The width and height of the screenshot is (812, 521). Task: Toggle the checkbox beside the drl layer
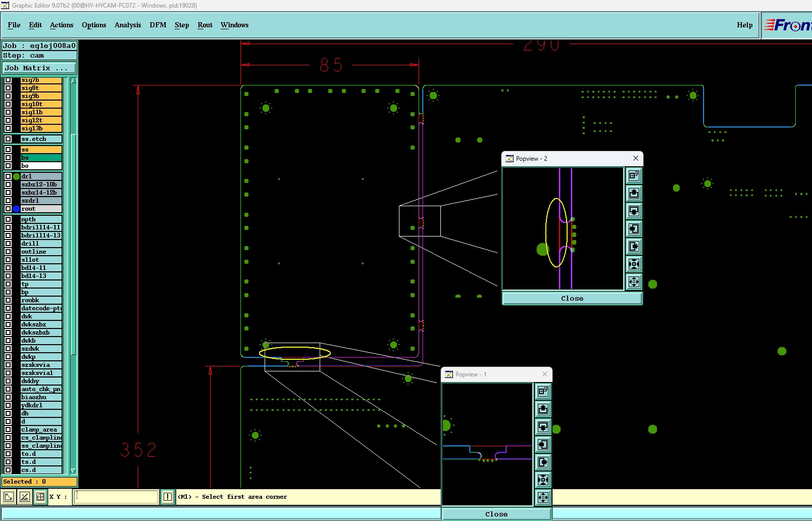point(8,176)
